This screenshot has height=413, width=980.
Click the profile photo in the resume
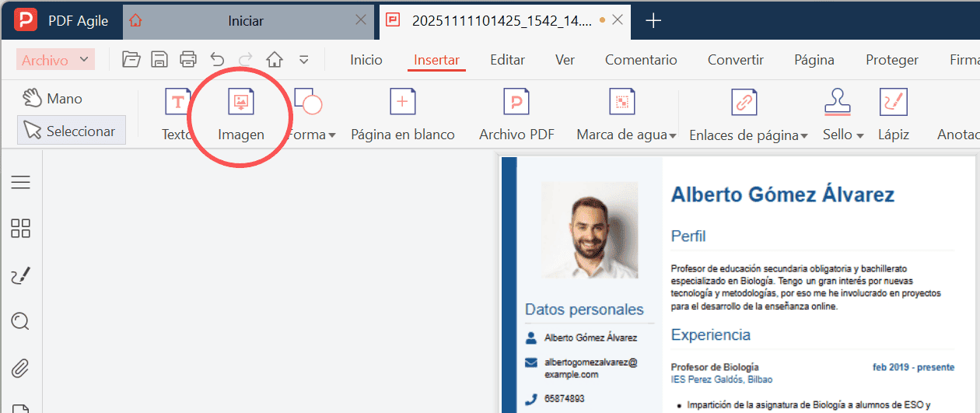(x=589, y=230)
